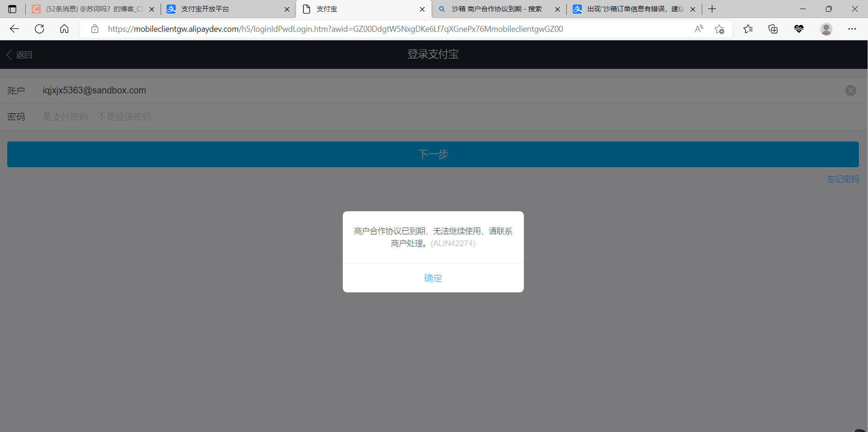Switch to 沙箱 商户合作协议到期 search tab
This screenshot has width=868, height=432.
[x=499, y=9]
